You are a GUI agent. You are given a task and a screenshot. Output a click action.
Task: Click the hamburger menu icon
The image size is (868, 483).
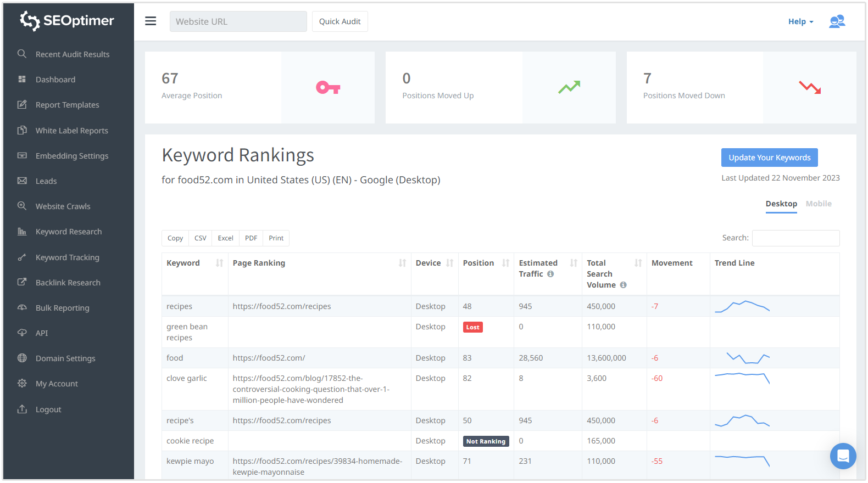151,21
